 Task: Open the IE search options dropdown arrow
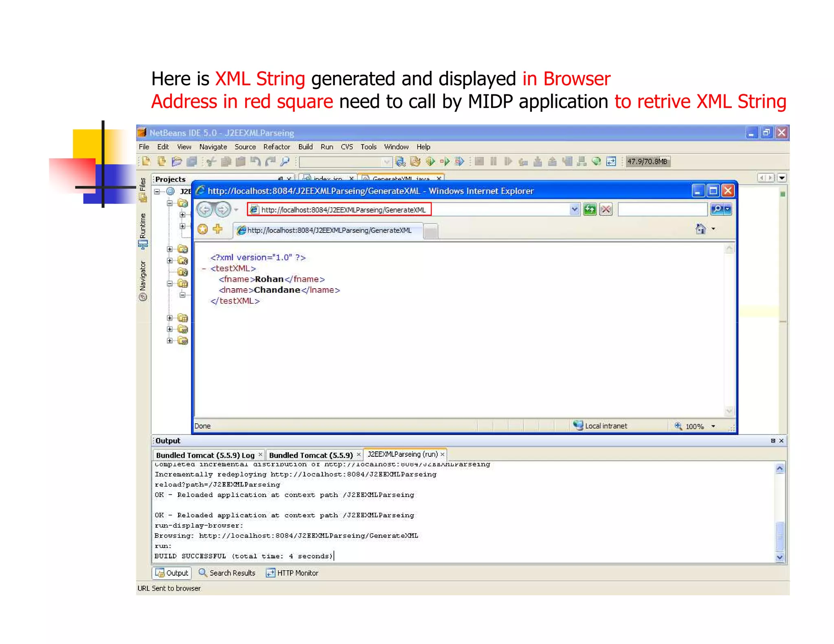pyautogui.click(x=728, y=210)
